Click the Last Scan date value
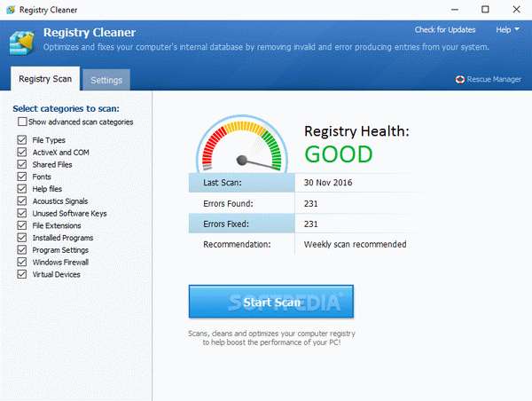 point(329,183)
